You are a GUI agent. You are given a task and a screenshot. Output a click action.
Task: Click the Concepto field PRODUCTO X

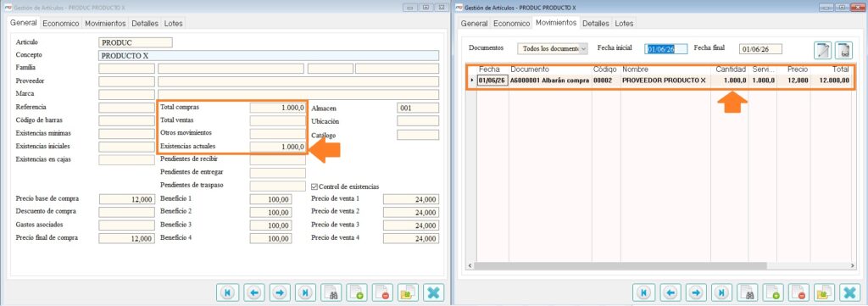[269, 55]
